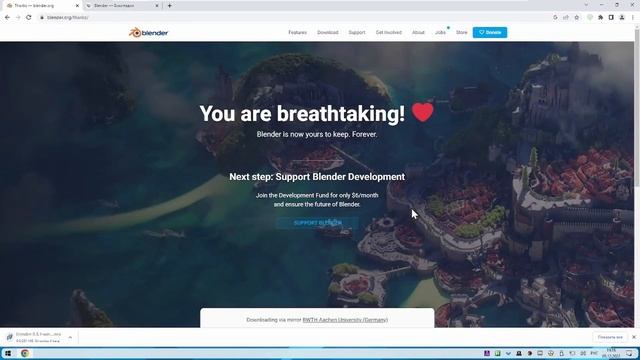Open the About nav item
Viewport: 640px width, 360px height.
coord(418,32)
